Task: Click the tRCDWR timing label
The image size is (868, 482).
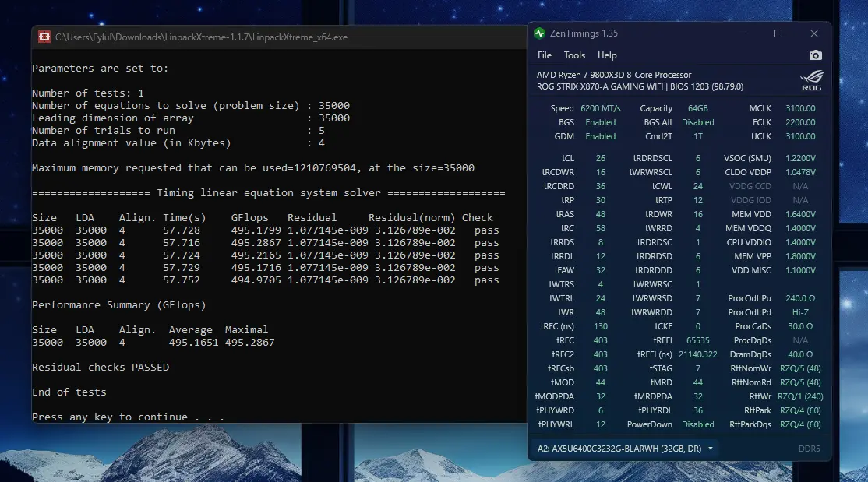Action: click(558, 172)
